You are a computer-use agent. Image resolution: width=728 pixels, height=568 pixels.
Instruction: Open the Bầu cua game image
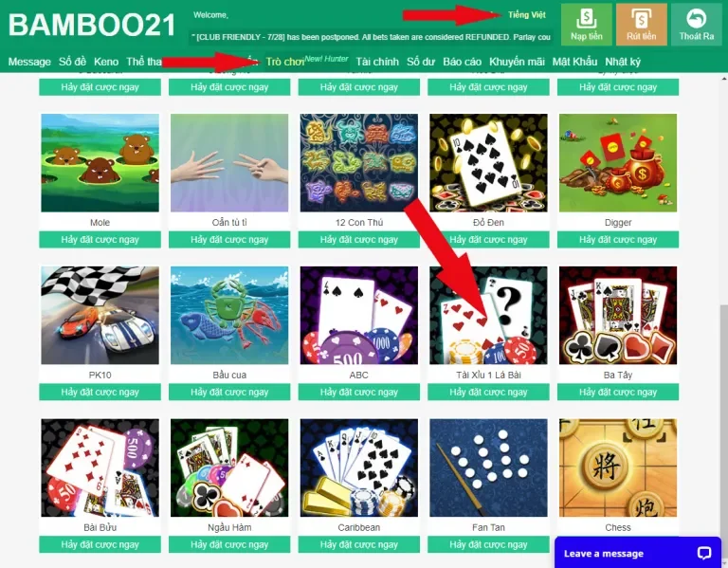[229, 316]
